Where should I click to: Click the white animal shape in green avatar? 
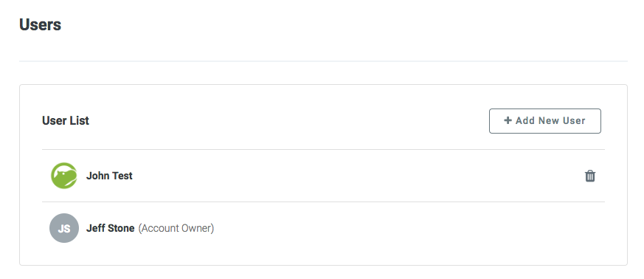(x=65, y=175)
